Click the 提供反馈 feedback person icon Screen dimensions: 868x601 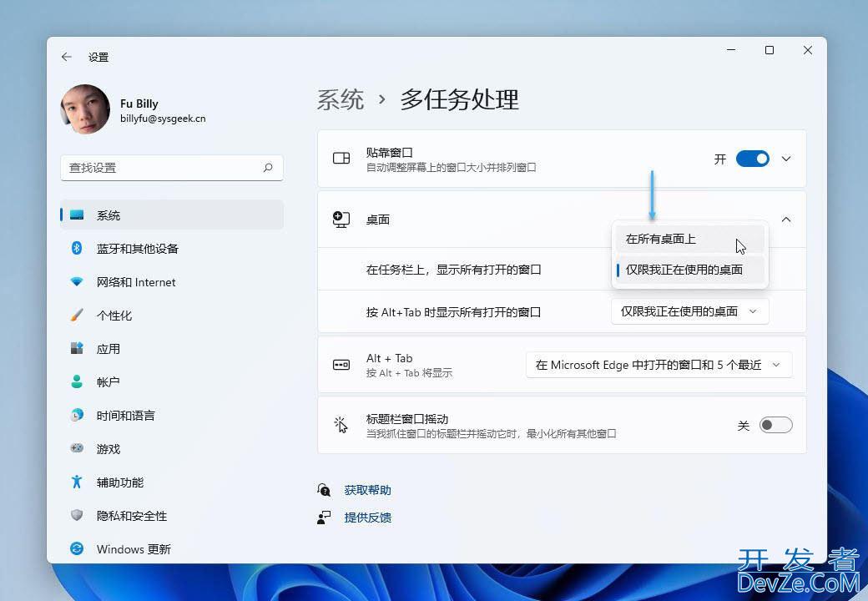(x=324, y=518)
